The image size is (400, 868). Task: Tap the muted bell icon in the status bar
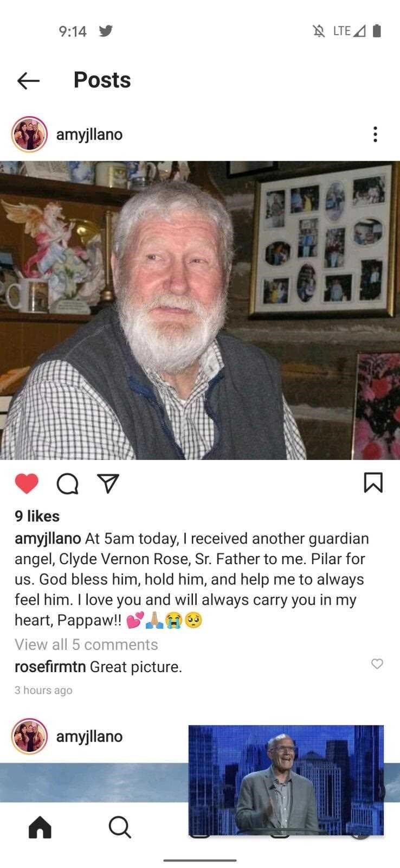319,31
